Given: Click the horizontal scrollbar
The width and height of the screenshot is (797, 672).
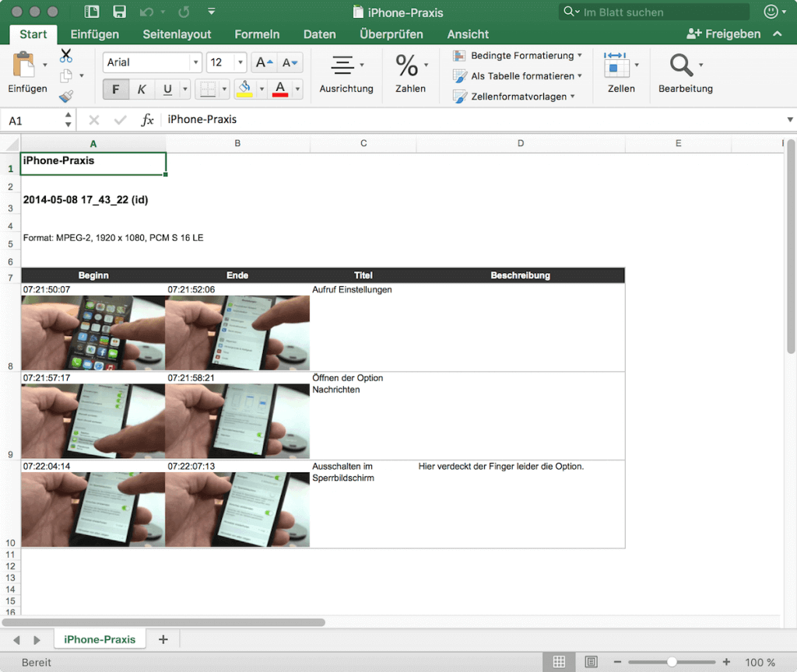Looking at the screenshot, I should pyautogui.click(x=163, y=622).
